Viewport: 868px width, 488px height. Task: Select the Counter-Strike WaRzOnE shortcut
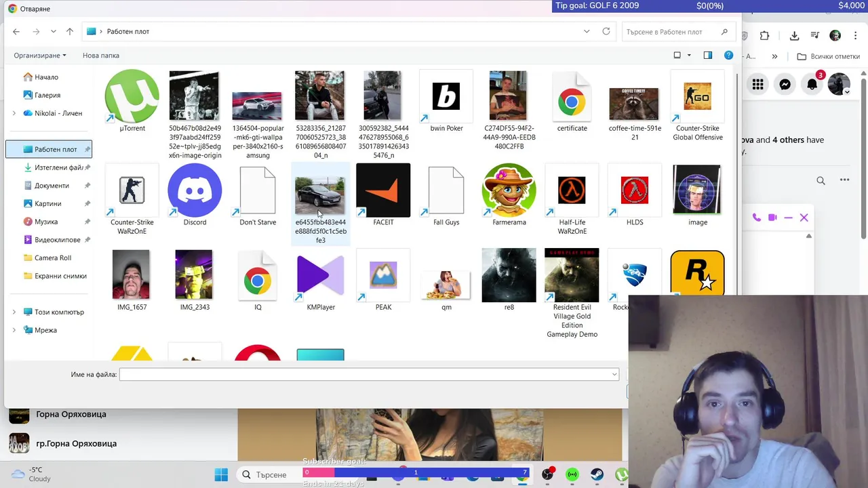pos(132,190)
